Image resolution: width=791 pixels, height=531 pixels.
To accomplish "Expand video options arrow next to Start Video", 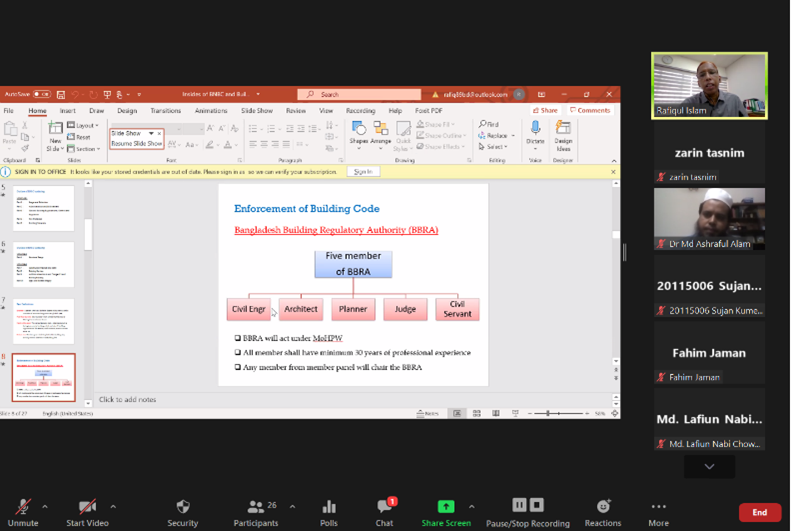I will click(113, 506).
